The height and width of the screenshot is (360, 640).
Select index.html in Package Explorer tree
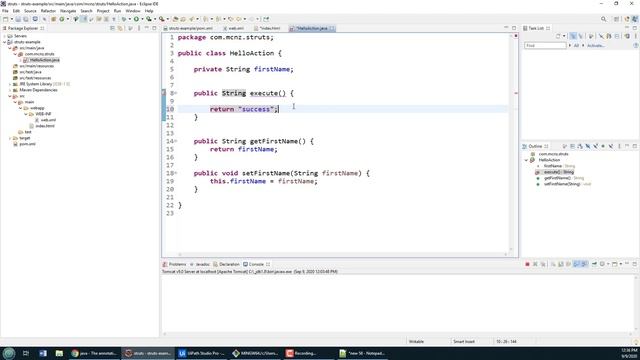(x=45, y=126)
